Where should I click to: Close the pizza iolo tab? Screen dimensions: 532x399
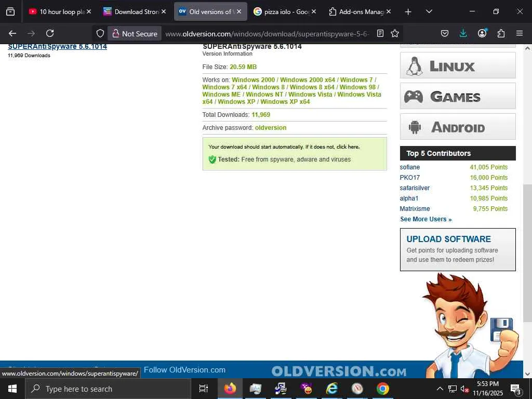point(314,11)
